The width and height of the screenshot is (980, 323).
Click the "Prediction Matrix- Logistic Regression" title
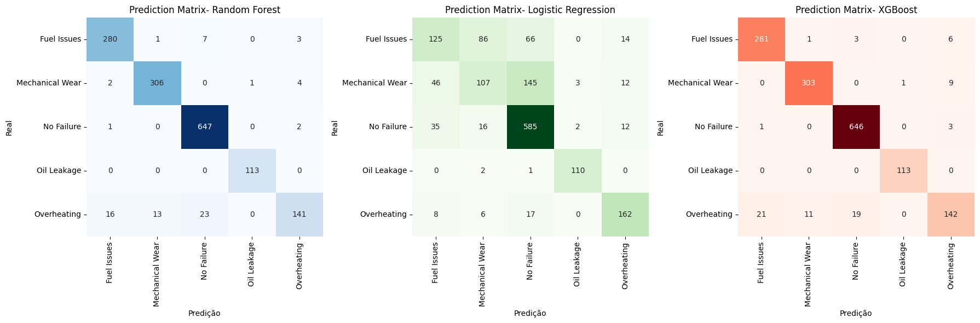point(530,10)
